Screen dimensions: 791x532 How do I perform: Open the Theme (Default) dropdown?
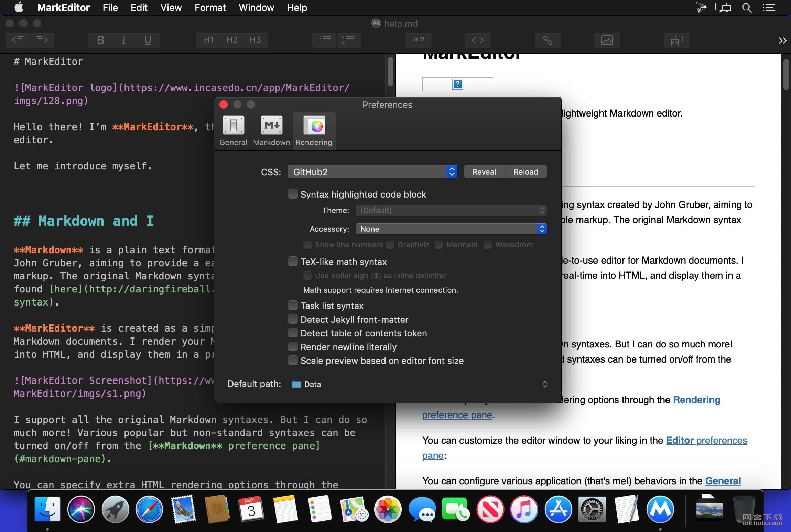(451, 210)
